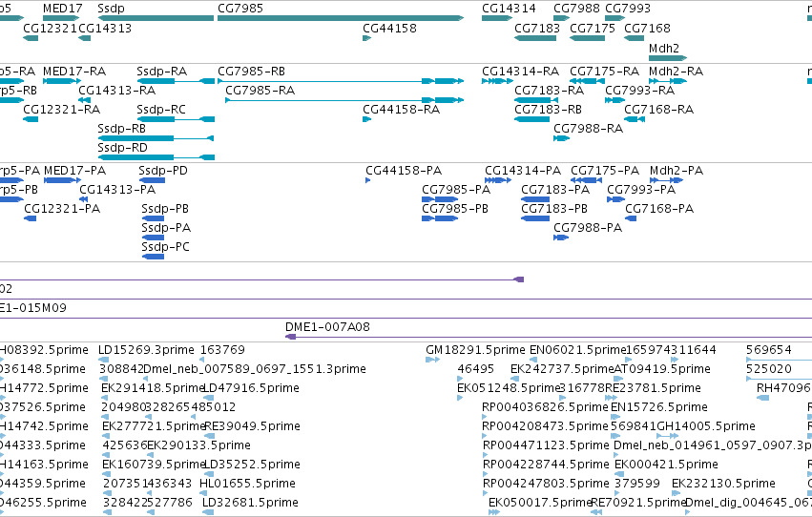812x517 pixels.
Task: Select the CG7183-RB transcript label
Action: (548, 110)
